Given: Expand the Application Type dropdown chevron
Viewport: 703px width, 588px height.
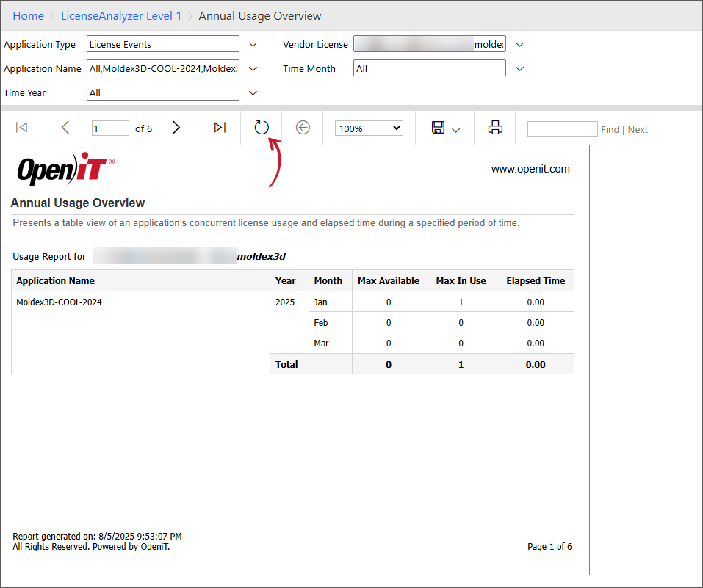Looking at the screenshot, I should click(253, 45).
